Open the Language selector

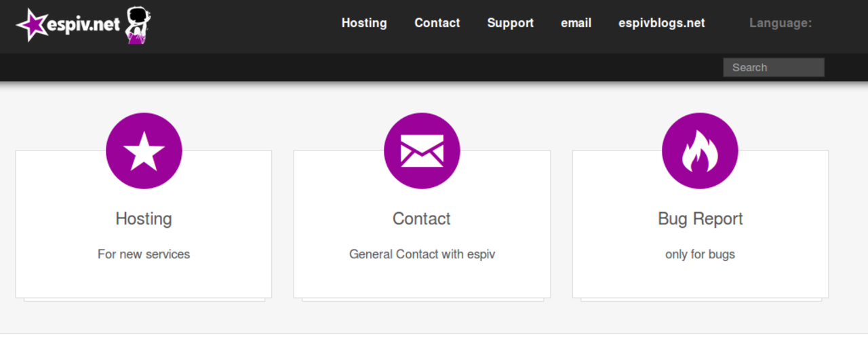click(781, 23)
